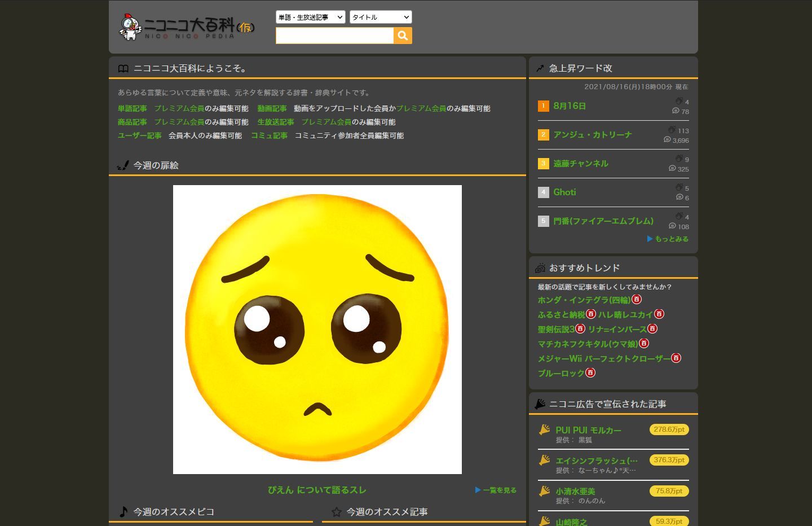
Task: Open advertised article PUI PUI モルカー
Action: tap(588, 430)
